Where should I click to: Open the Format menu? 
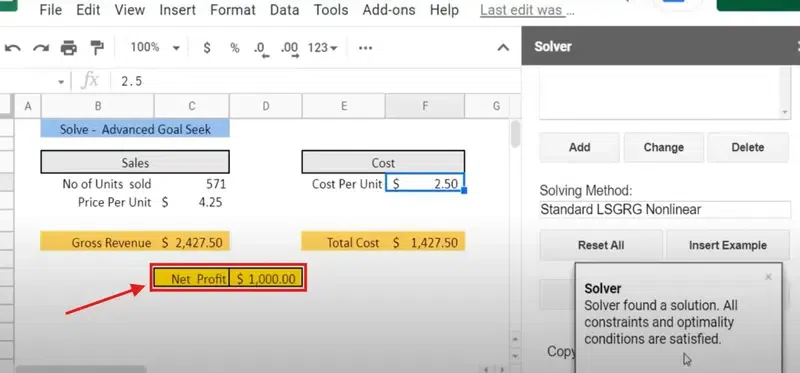(x=233, y=10)
